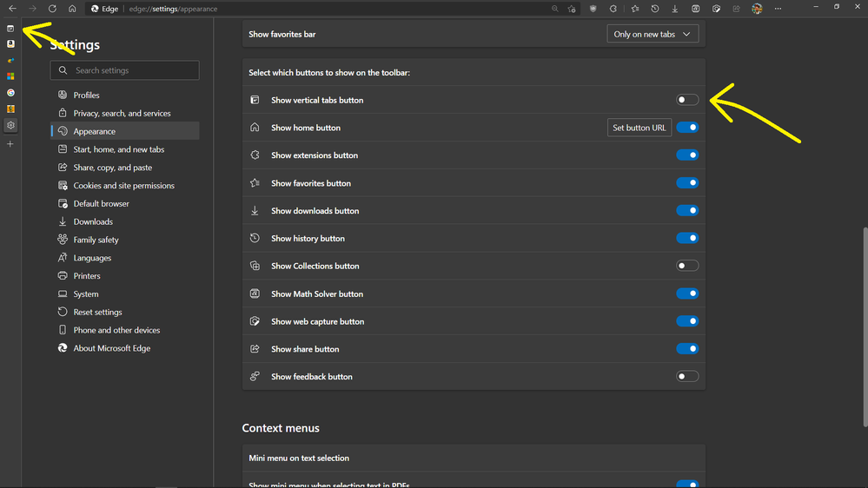868x488 pixels.
Task: Switch to the Microsoft logo vertical tab
Action: pyautogui.click(x=10, y=76)
